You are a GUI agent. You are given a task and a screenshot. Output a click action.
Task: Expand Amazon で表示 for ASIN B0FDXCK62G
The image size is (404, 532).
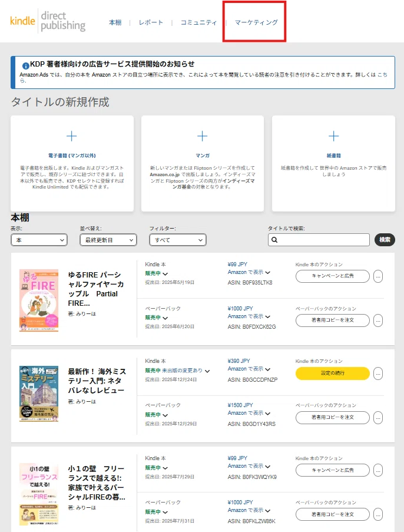249,316
